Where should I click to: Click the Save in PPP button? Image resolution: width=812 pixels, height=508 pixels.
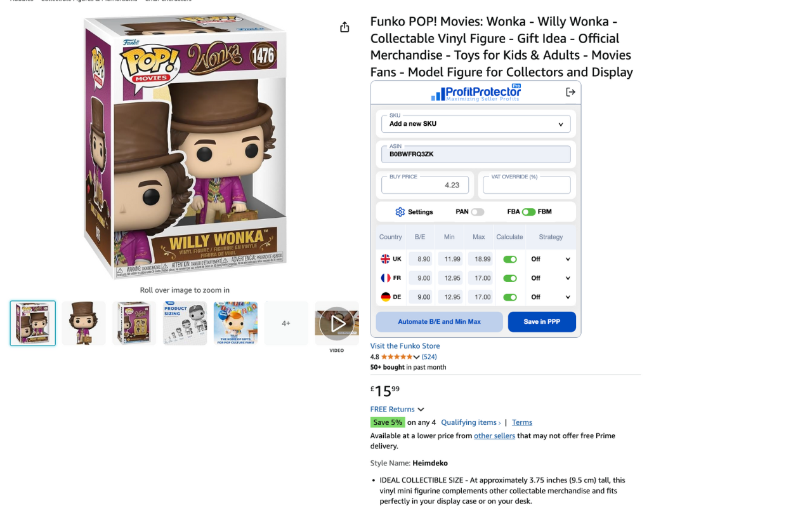pyautogui.click(x=542, y=322)
